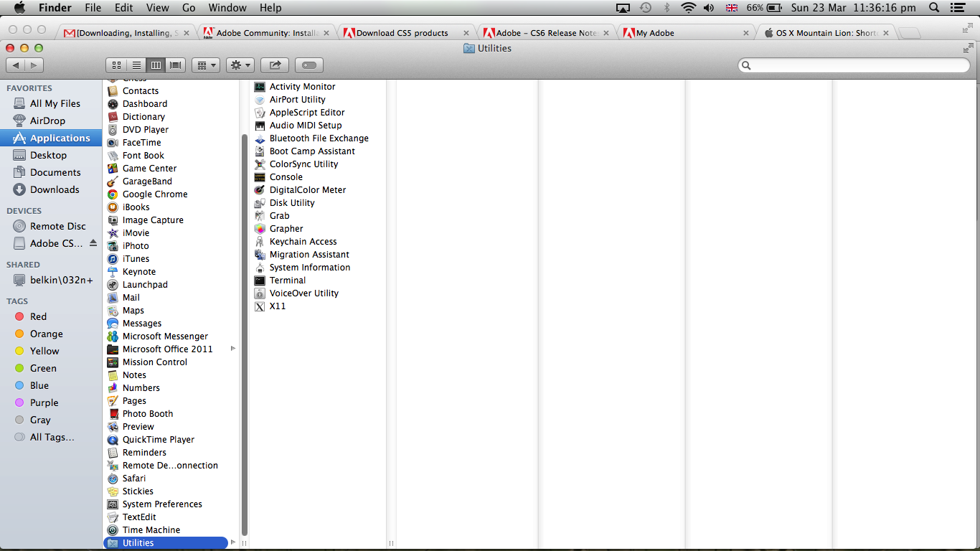
Task: Click the Edit Tags toolbar button
Action: click(309, 65)
